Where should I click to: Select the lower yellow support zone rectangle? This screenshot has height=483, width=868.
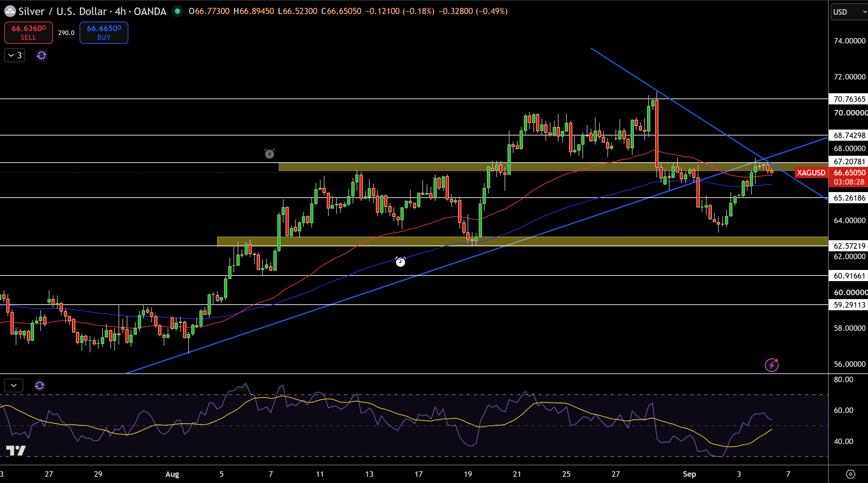click(523, 241)
